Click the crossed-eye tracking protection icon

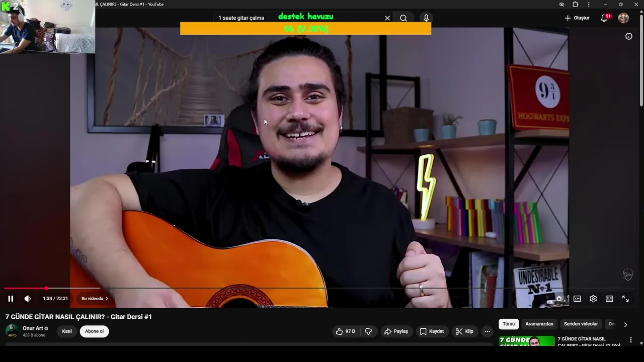(561, 5)
